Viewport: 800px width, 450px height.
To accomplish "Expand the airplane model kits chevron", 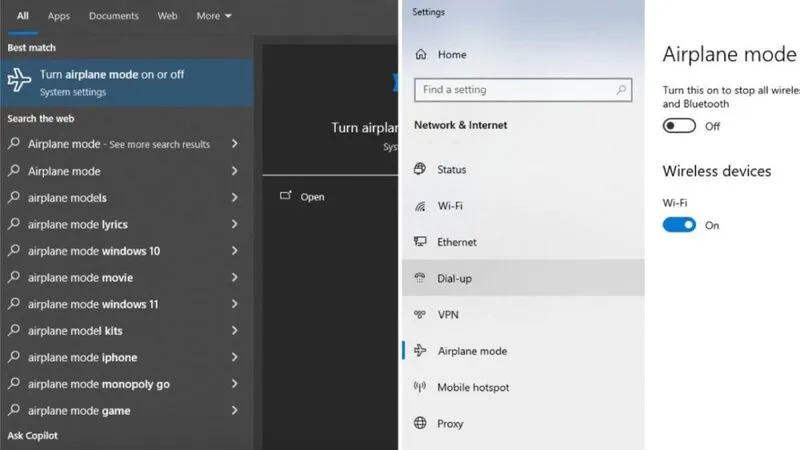I will [x=235, y=330].
